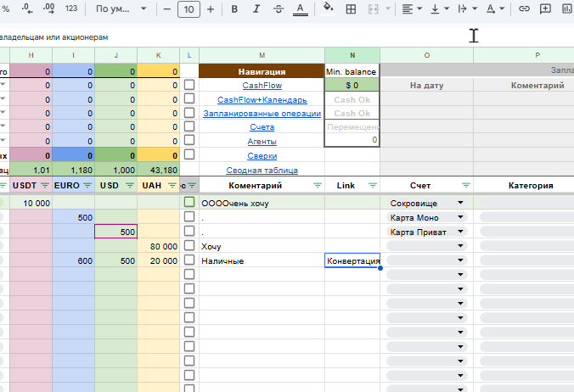Toggle checkbox beside CashFlow link
Image resolution: width=574 pixels, height=392 pixels.
point(189,85)
